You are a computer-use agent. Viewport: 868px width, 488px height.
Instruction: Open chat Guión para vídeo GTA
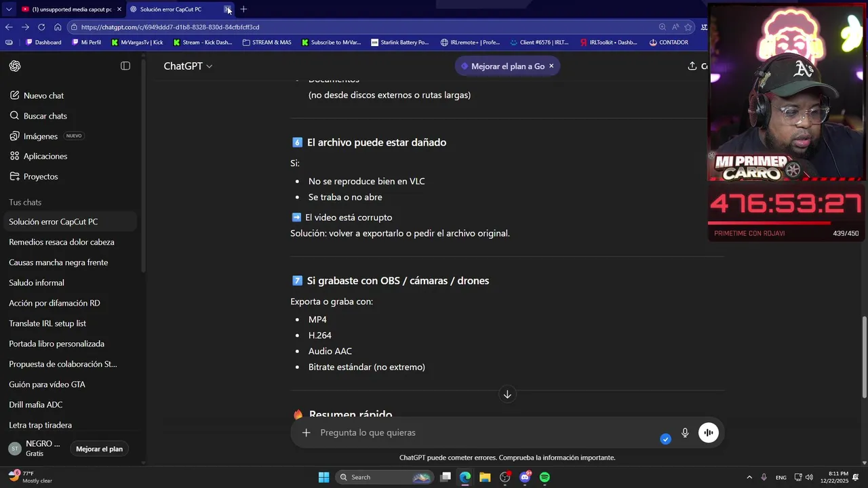pyautogui.click(x=47, y=384)
